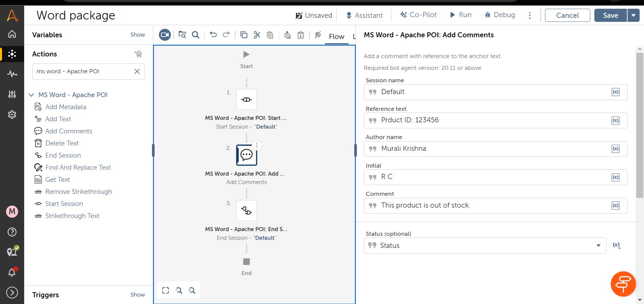Image resolution: width=644 pixels, height=304 pixels.
Task: Open the Save button dropdown arrow
Action: click(x=633, y=15)
